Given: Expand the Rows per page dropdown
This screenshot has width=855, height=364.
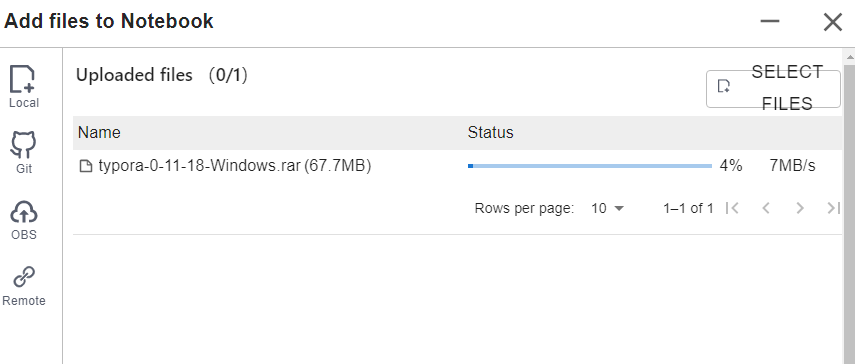Looking at the screenshot, I should coord(607,208).
